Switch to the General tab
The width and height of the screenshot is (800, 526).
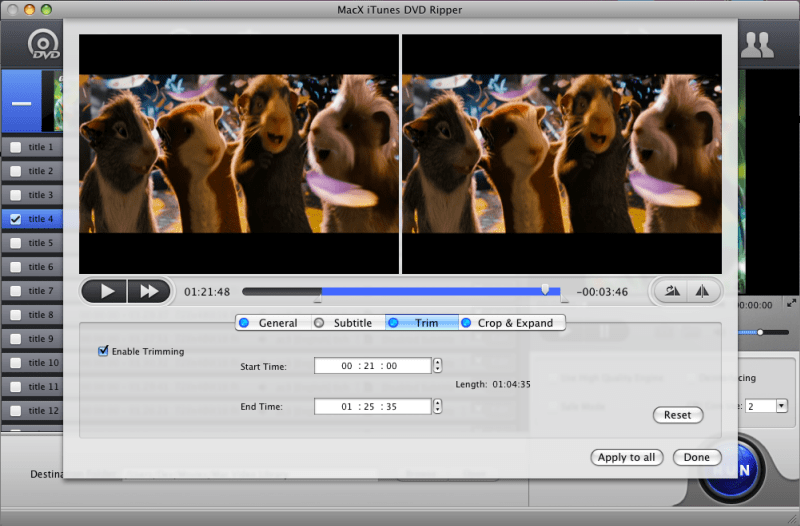(x=273, y=323)
